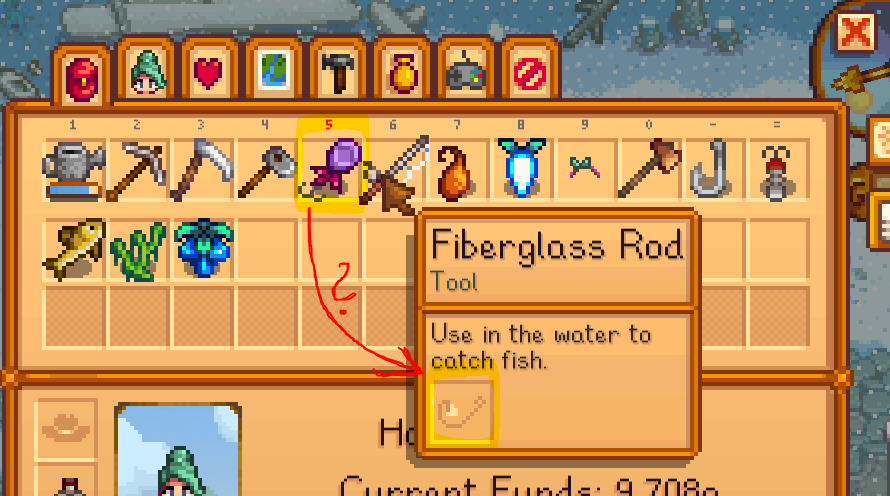Pick the glowing blue crystal item
890x496 pixels.
[x=522, y=170]
